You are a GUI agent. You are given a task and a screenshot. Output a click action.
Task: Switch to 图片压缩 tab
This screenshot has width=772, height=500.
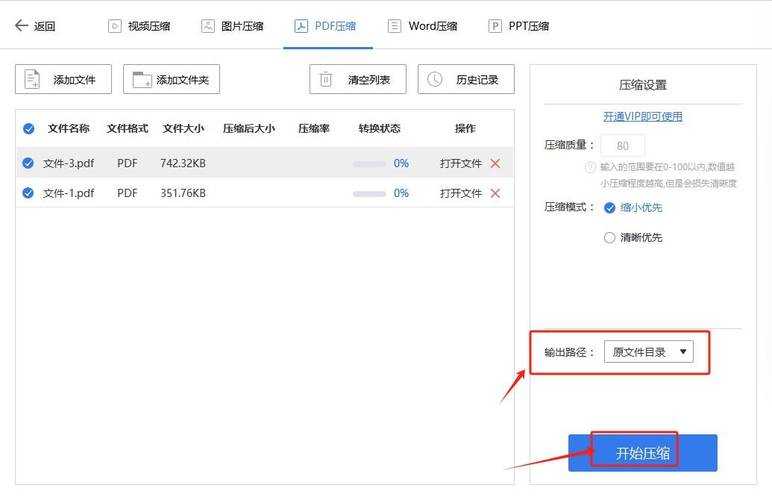coord(232,26)
